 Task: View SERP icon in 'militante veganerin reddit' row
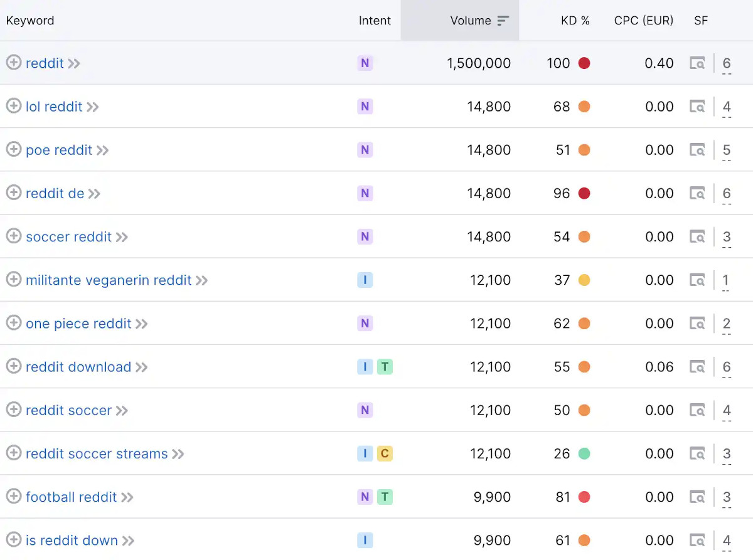(697, 279)
